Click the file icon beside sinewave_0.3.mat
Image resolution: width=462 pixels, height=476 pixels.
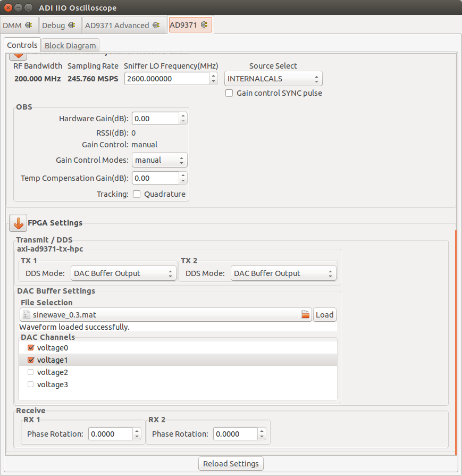[x=26, y=314]
